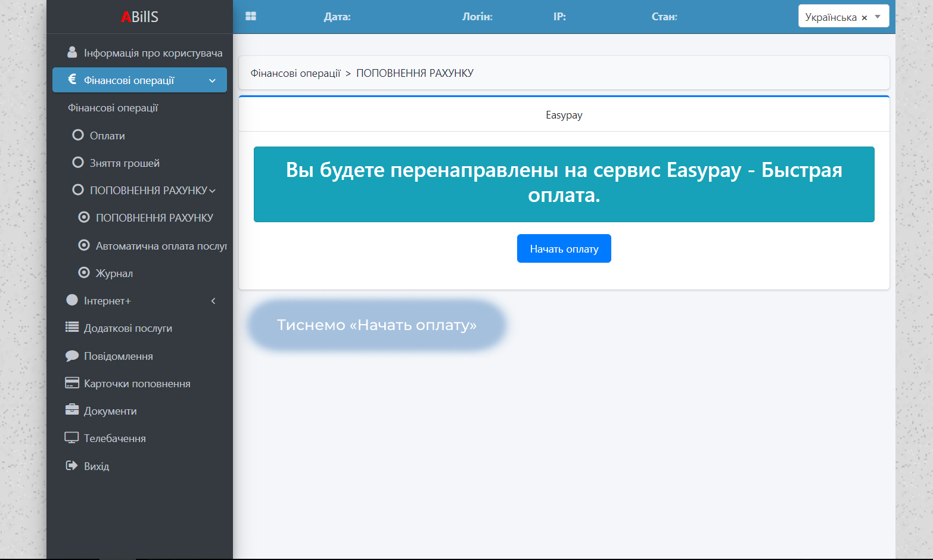This screenshot has height=560, width=933.
Task: Open the Фінансові операції sub-item
Action: pos(113,108)
